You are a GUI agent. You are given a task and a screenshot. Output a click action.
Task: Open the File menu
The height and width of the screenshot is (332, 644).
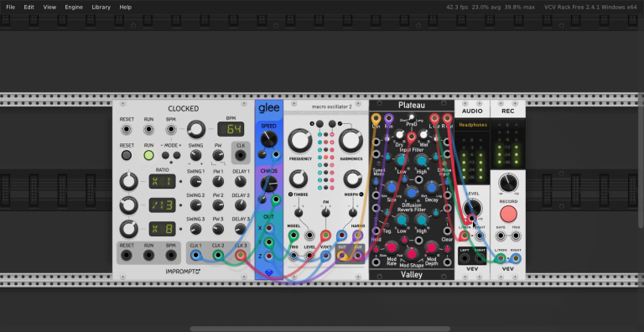coord(10,7)
